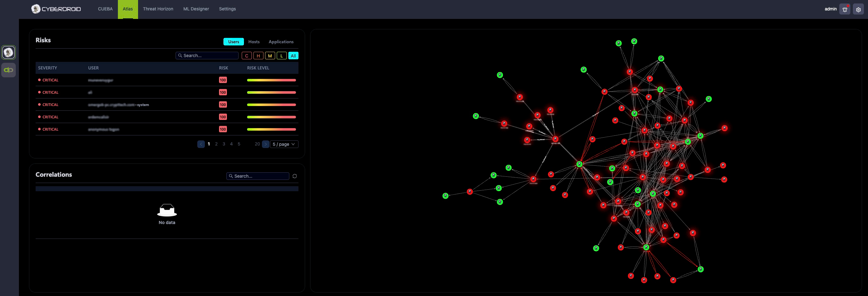868x296 pixels.
Task: Go to page 3
Action: pyautogui.click(x=224, y=144)
